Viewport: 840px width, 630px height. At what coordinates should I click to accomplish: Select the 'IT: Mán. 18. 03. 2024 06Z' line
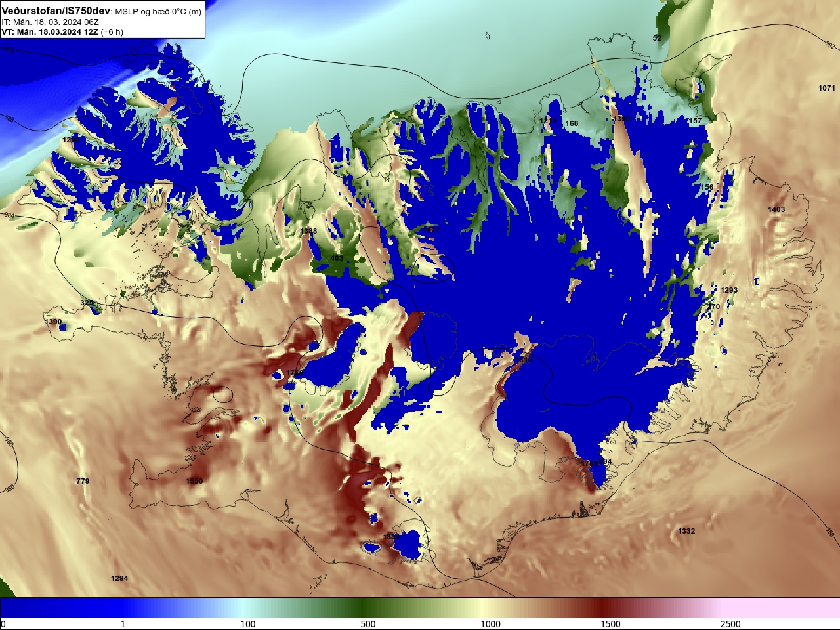[51, 22]
